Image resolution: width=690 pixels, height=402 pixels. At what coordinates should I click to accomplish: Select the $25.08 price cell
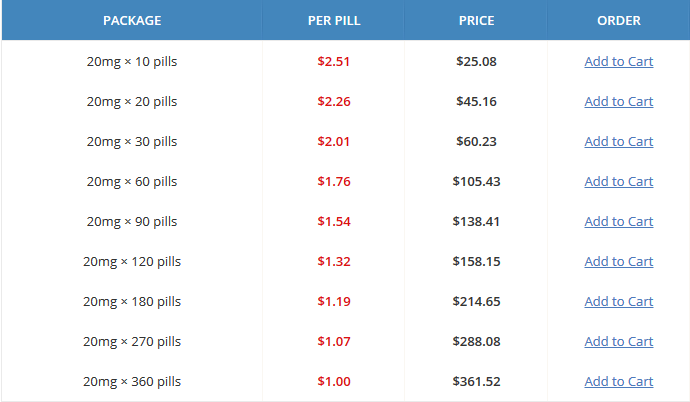477,62
